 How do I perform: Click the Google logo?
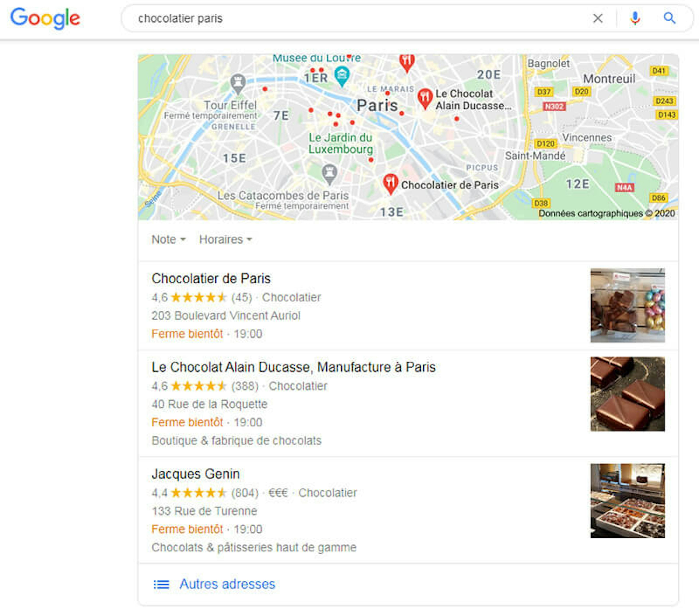pos(45,18)
